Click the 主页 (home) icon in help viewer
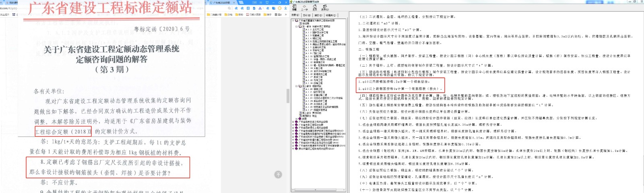 (315, 8)
